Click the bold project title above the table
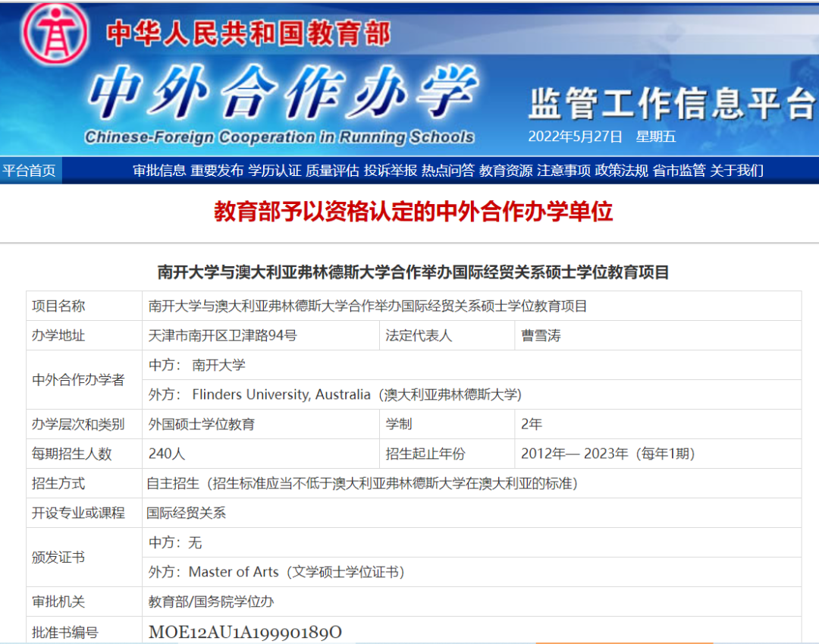Viewport: 819px width, 644px height. [413, 272]
